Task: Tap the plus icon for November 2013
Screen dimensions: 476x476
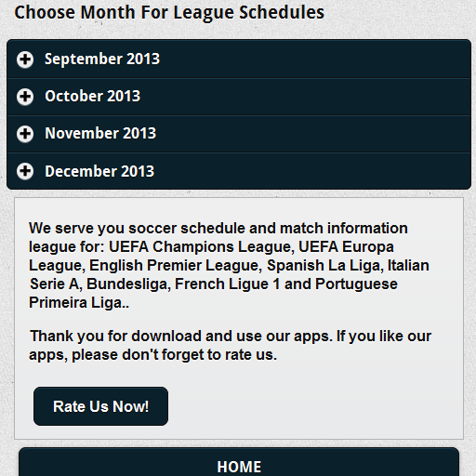Action: pyautogui.click(x=25, y=134)
